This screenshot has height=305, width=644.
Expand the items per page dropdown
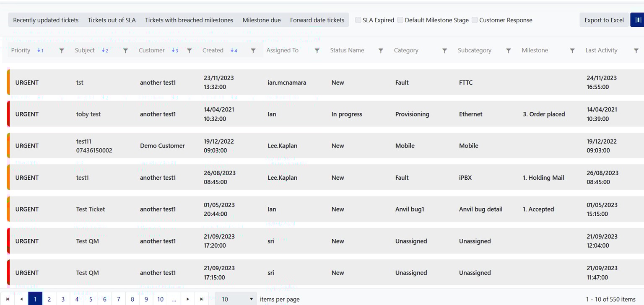[236, 299]
